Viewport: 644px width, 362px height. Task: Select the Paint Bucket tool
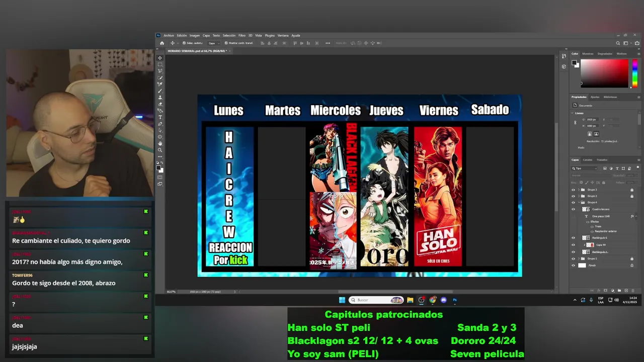click(160, 111)
